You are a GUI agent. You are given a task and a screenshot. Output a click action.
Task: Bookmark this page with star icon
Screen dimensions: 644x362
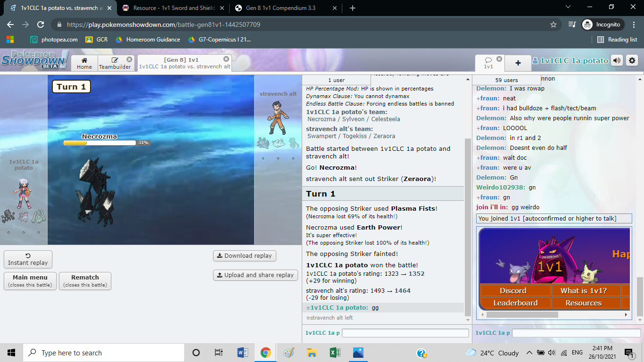click(x=553, y=25)
